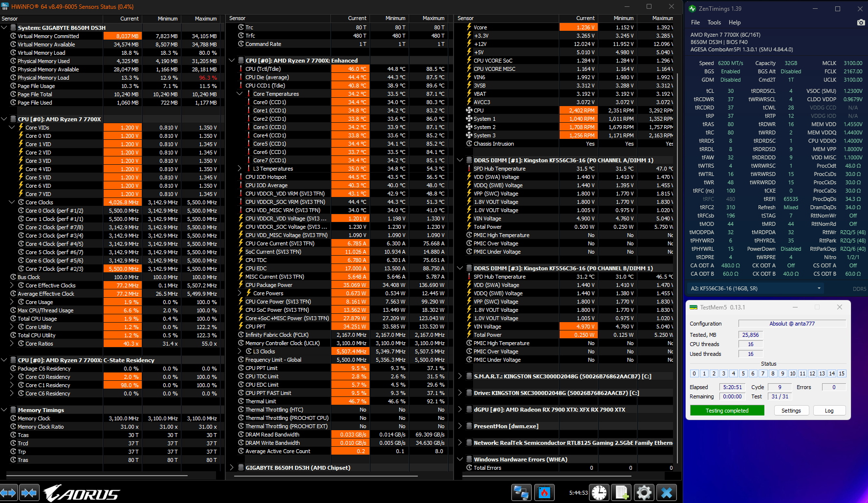This screenshot has height=503, width=868.
Task: Expand the Core Powers node
Action: tap(239, 293)
